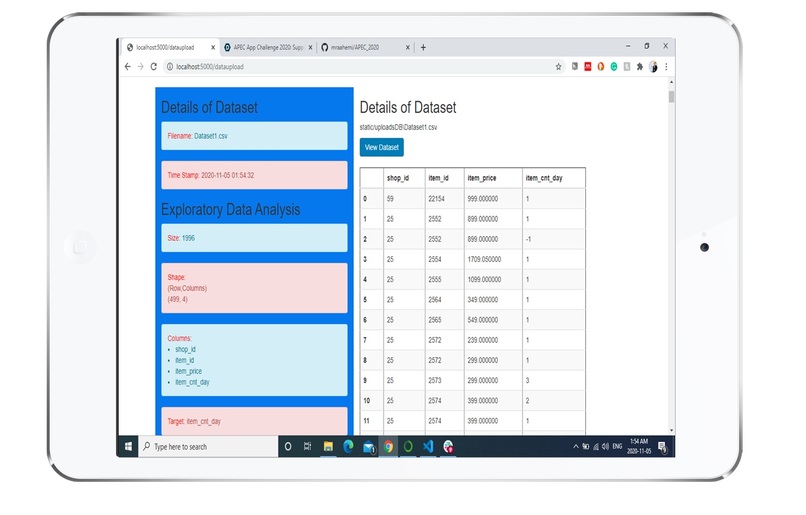Click the static/uploadsDB\Dataset1.csv path text
Screen dimensions: 806x515
pyautogui.click(x=398, y=127)
